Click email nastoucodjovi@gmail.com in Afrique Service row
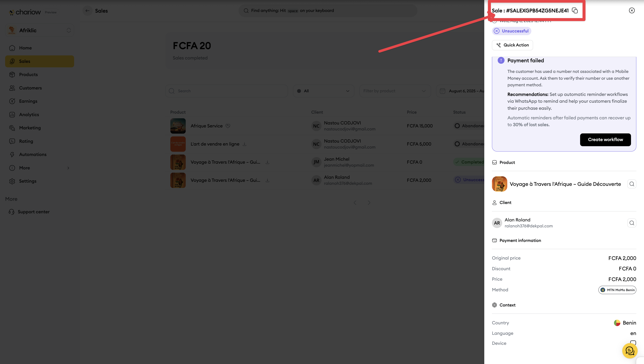Viewport: 644px width, 364px height. [349, 129]
